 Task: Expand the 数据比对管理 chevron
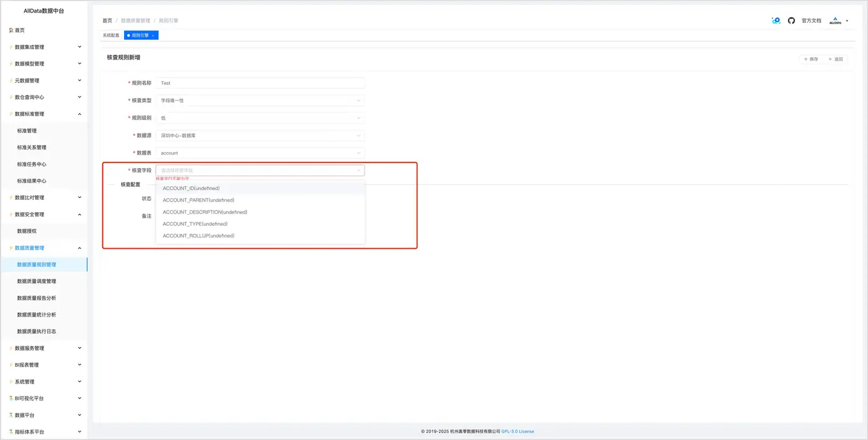79,197
